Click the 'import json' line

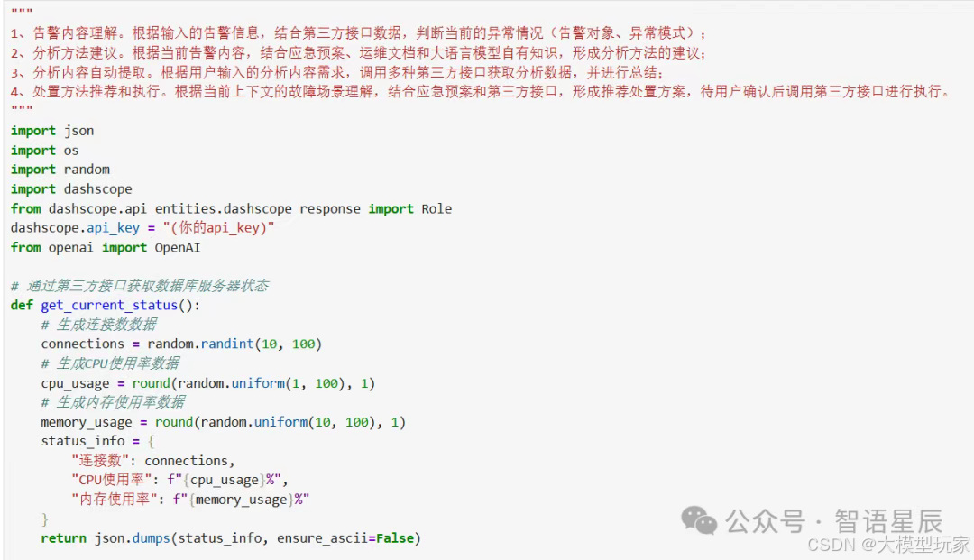tap(52, 131)
